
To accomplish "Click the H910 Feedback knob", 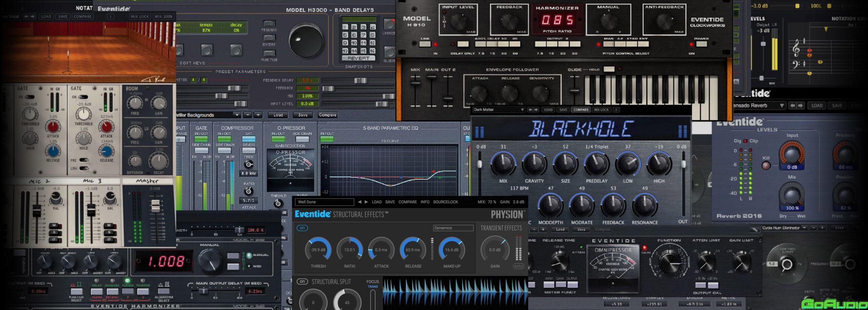I will tap(509, 22).
